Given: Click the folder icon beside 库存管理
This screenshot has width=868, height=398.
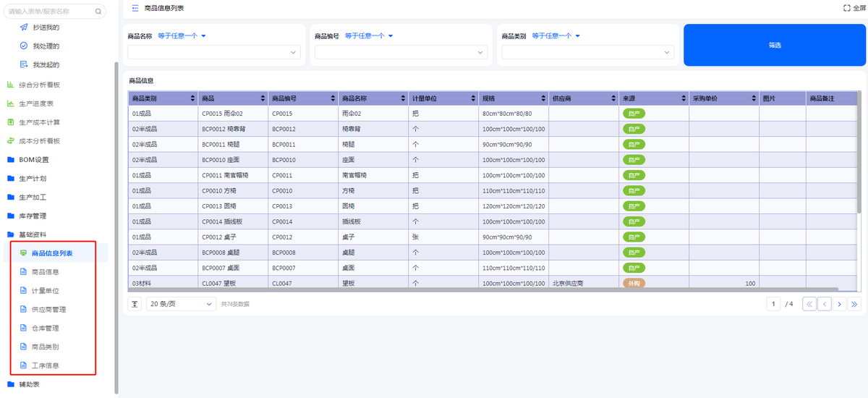Looking at the screenshot, I should pos(11,216).
